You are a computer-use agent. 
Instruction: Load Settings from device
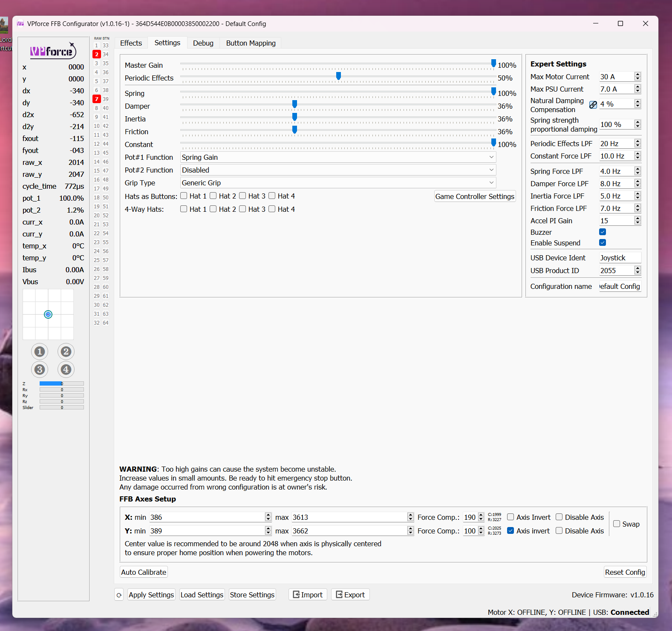202,595
